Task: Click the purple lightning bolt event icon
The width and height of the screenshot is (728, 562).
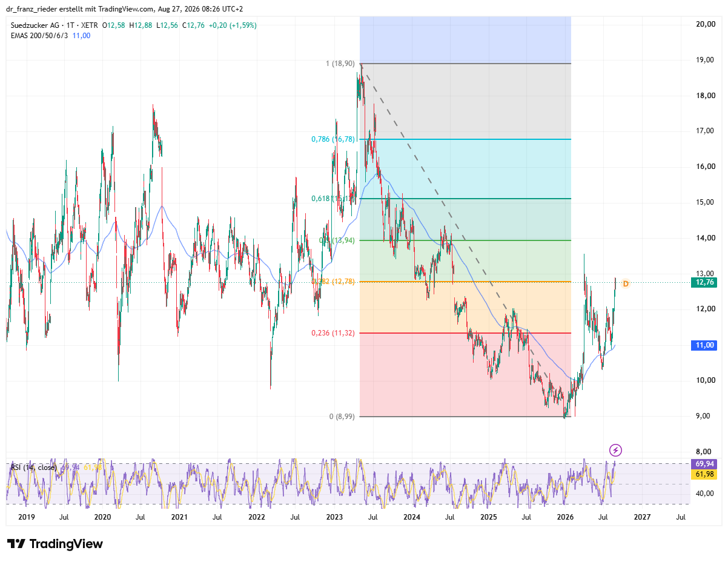Action: (x=615, y=450)
